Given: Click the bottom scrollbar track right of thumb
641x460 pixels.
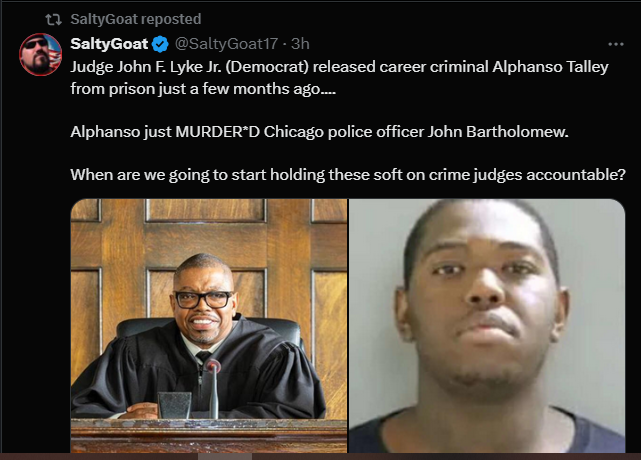Looking at the screenshot, I should [x=446, y=456].
